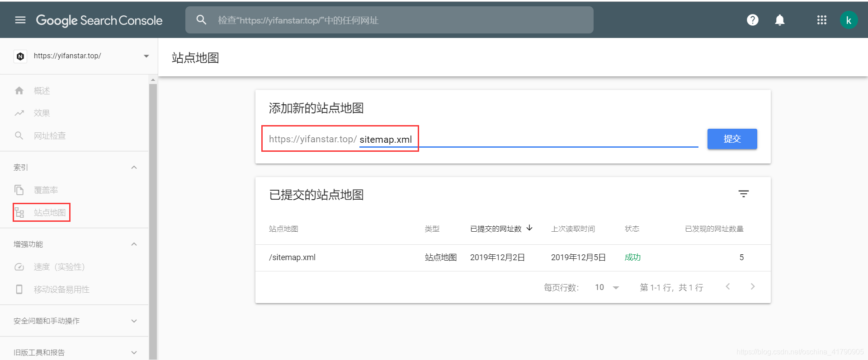Image resolution: width=868 pixels, height=360 pixels.
Task: Click the 状态 column header
Action: click(632, 229)
